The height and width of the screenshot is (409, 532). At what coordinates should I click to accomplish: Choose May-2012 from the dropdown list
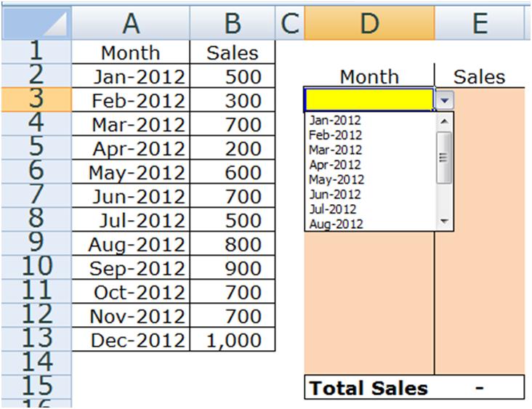click(336, 179)
